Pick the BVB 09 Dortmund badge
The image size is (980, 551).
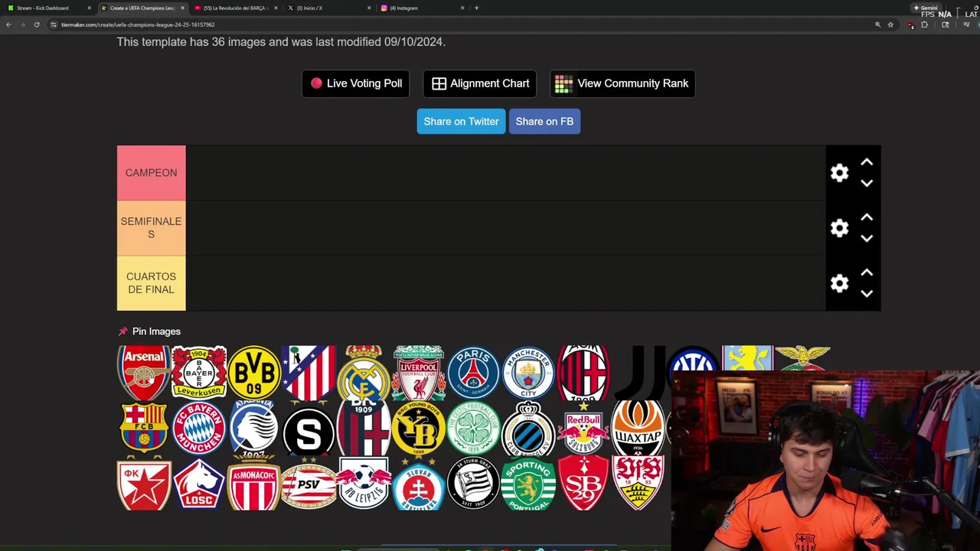[254, 373]
